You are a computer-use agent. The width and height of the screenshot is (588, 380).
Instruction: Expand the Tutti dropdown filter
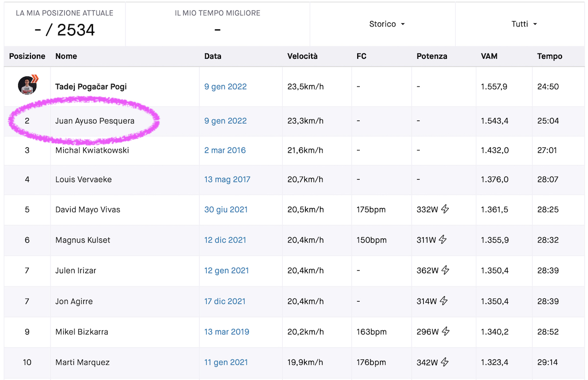tap(524, 24)
